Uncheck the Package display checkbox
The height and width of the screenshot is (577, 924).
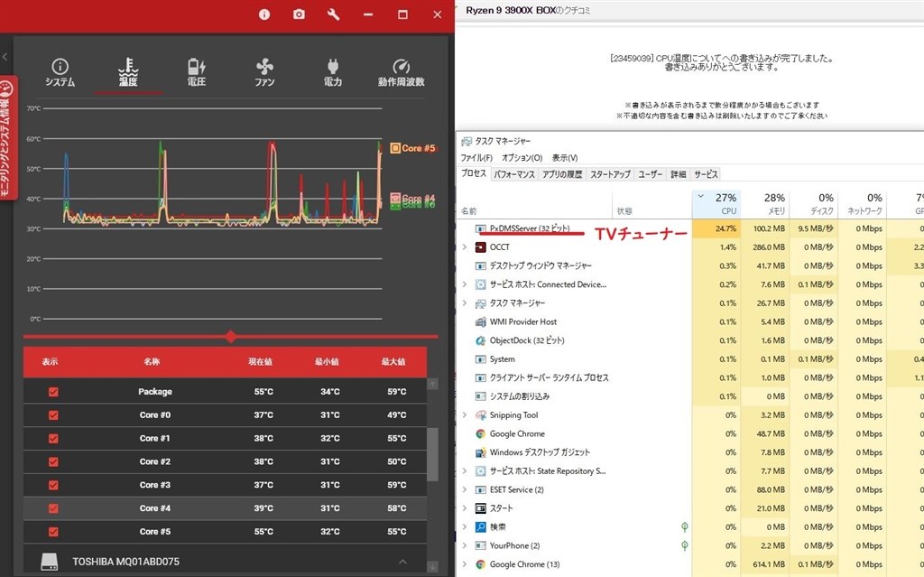click(53, 392)
